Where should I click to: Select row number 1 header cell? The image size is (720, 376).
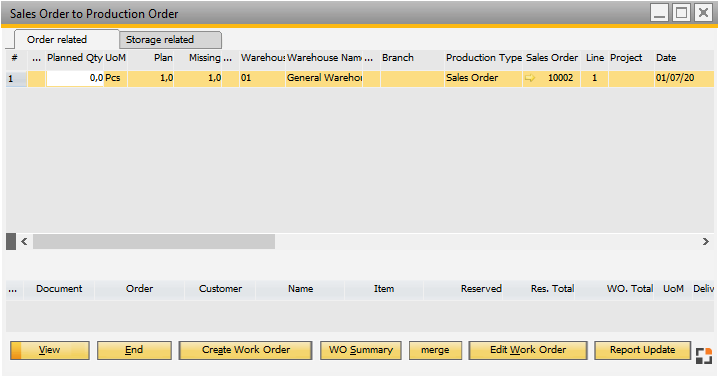[x=16, y=79]
